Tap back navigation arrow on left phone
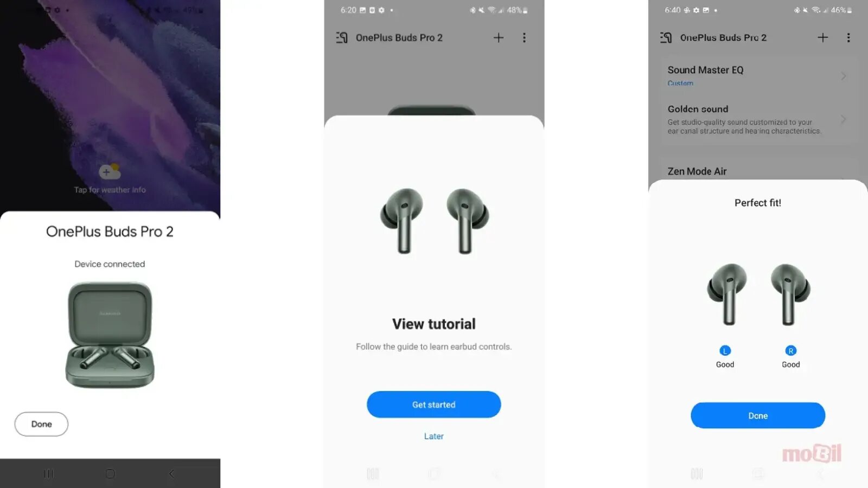The image size is (868, 488). 171,474
